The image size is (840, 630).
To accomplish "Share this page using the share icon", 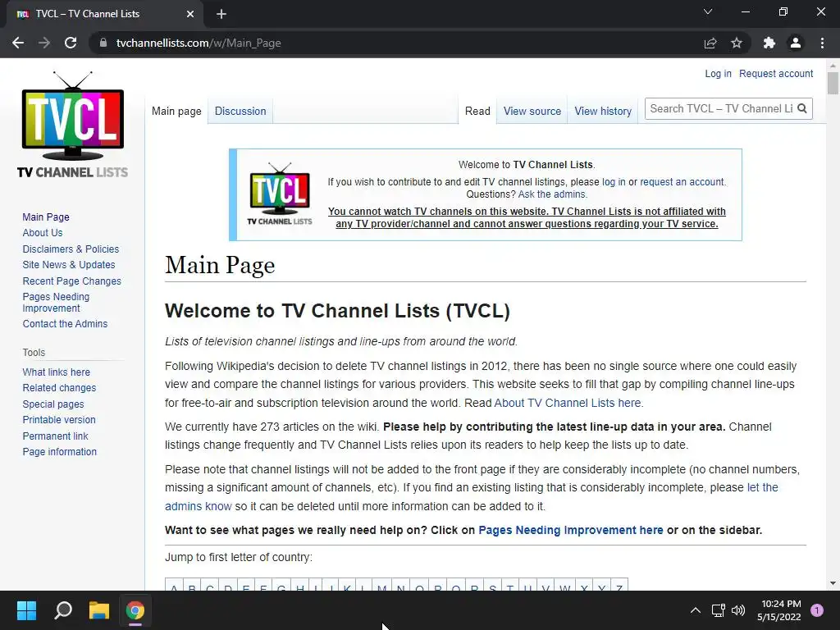I will pyautogui.click(x=710, y=43).
